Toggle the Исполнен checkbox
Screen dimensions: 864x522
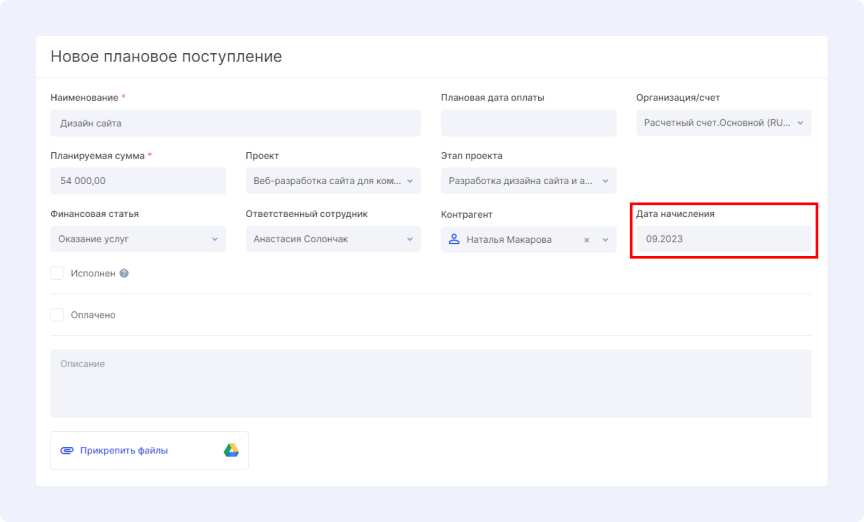(x=57, y=273)
